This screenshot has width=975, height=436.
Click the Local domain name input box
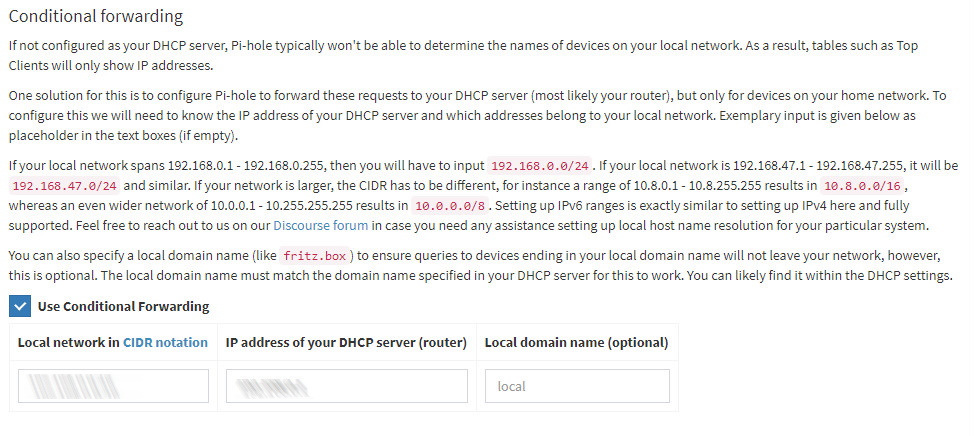coord(577,386)
